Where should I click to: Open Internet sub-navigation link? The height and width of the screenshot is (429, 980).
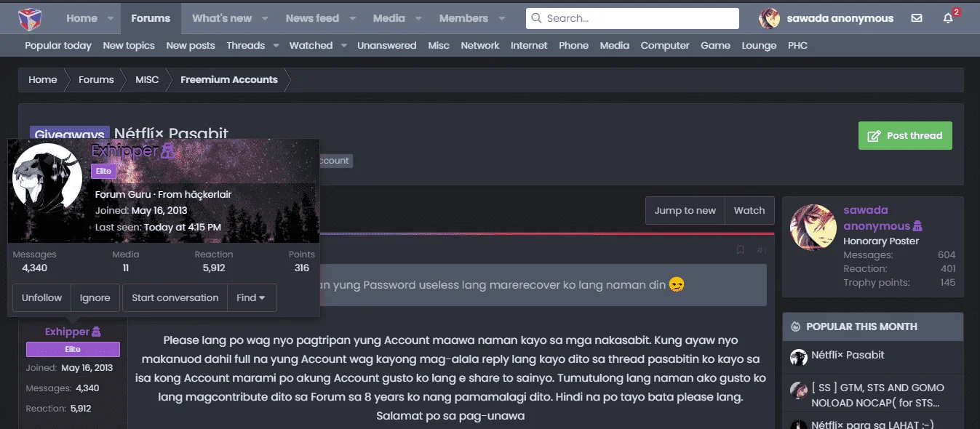click(529, 45)
